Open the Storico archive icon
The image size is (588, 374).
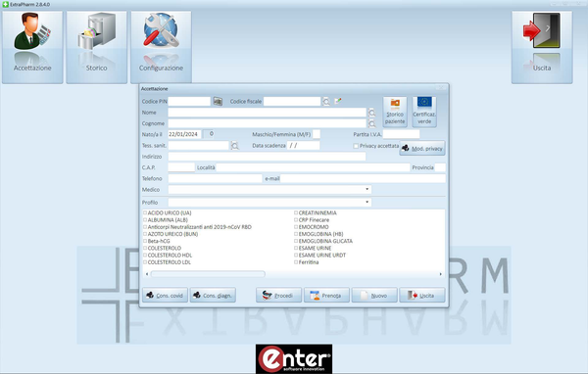point(97,47)
